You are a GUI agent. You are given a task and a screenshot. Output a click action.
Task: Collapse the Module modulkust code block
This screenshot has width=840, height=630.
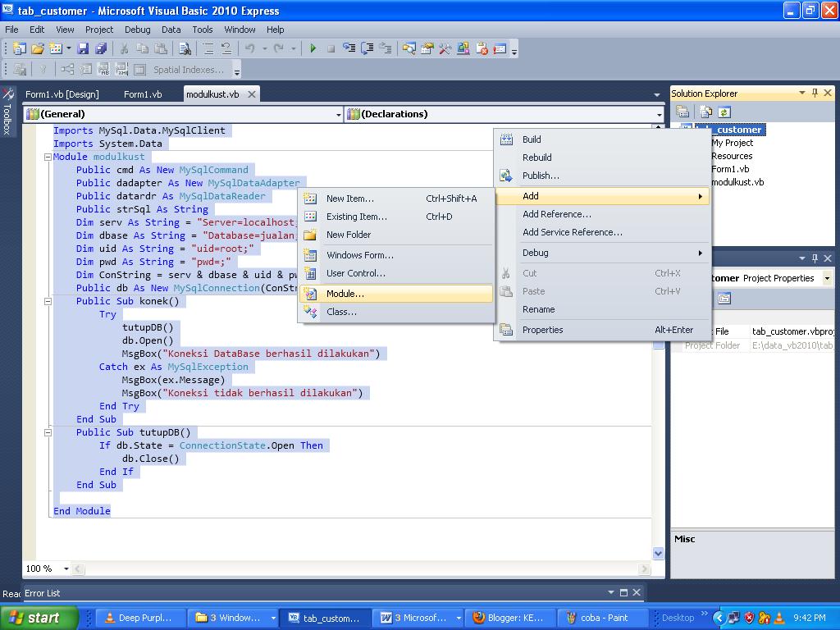(48, 157)
